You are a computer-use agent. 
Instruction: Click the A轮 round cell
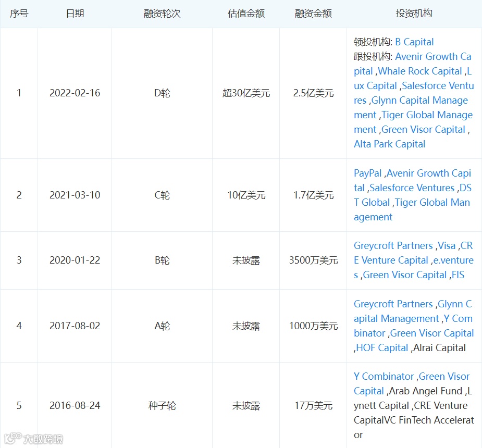(162, 326)
